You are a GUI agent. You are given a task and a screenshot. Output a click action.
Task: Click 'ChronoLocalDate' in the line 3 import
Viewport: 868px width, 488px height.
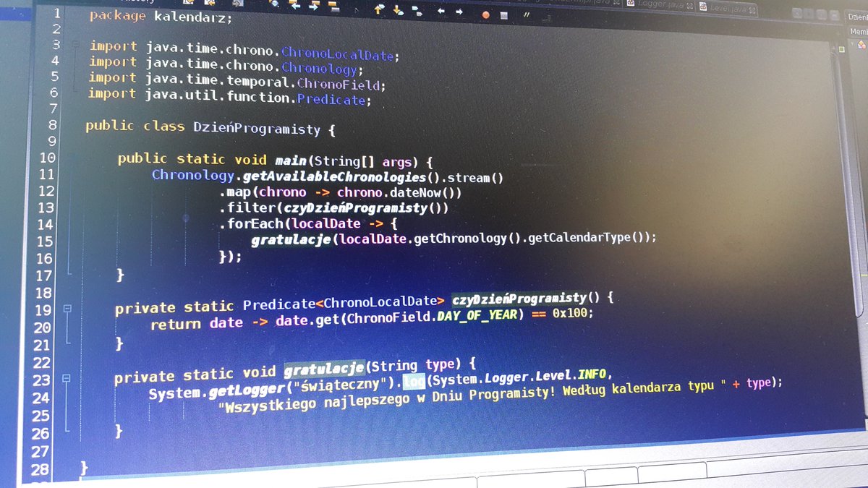tap(337, 53)
